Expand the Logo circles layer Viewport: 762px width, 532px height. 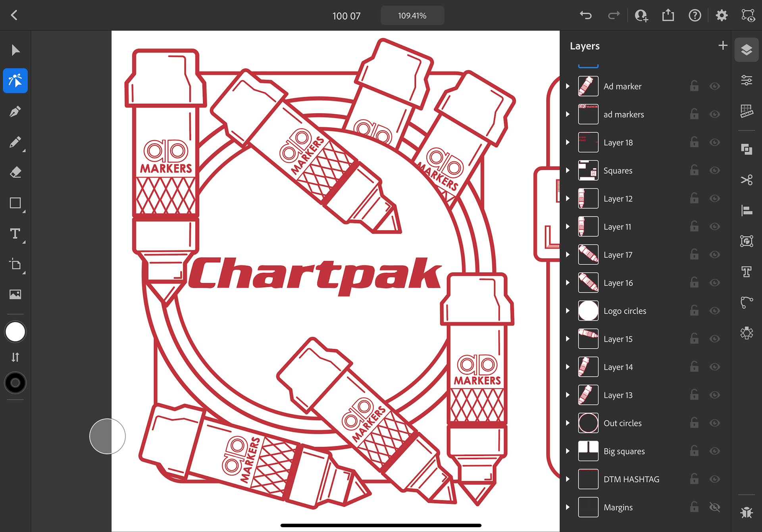pos(568,311)
